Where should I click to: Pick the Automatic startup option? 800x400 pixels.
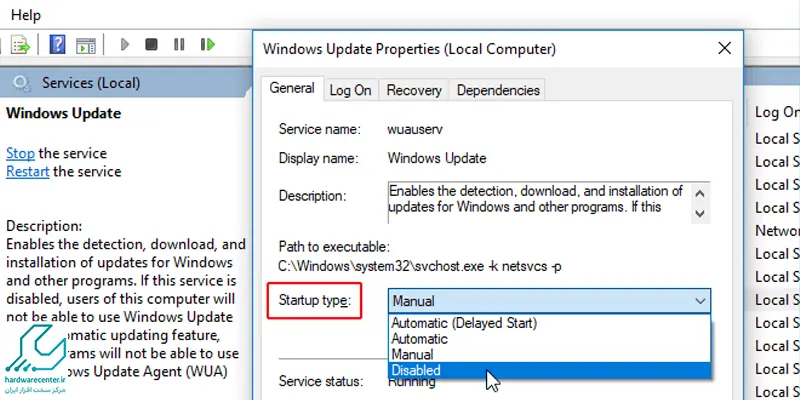pyautogui.click(x=549, y=339)
